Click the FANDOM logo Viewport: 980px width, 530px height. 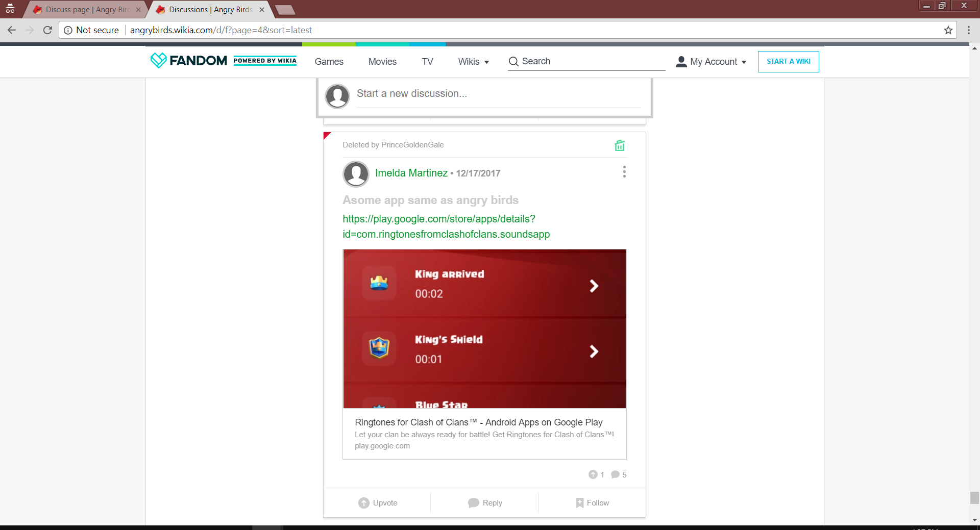189,61
